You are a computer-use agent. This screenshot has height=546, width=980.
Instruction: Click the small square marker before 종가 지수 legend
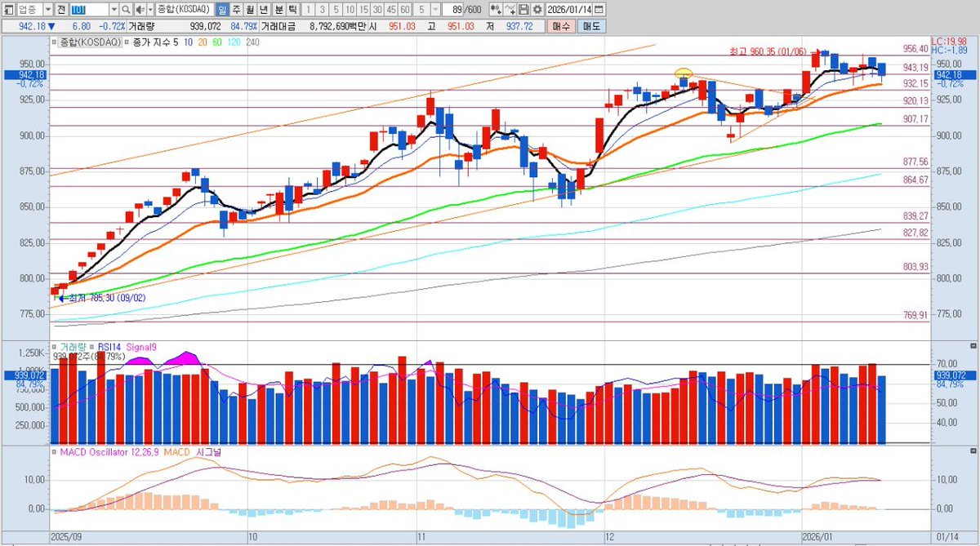pyautogui.click(x=126, y=42)
